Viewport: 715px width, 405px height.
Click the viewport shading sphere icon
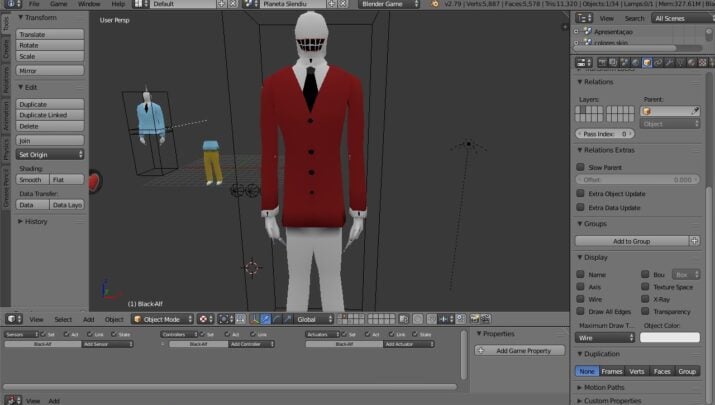coord(205,319)
